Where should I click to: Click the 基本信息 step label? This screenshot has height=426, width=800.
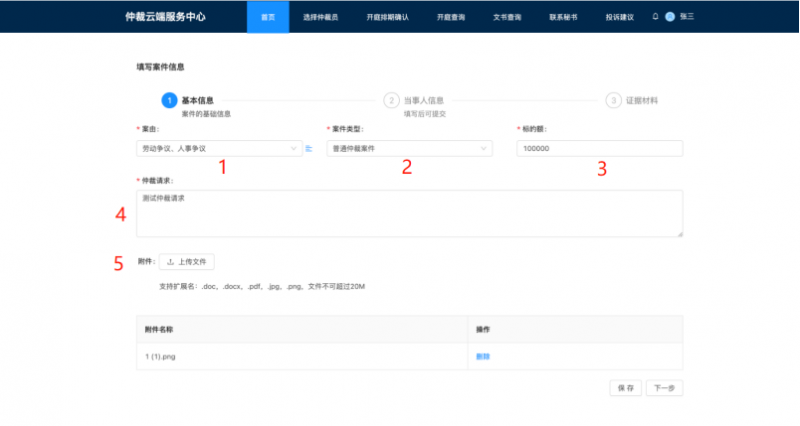click(197, 101)
